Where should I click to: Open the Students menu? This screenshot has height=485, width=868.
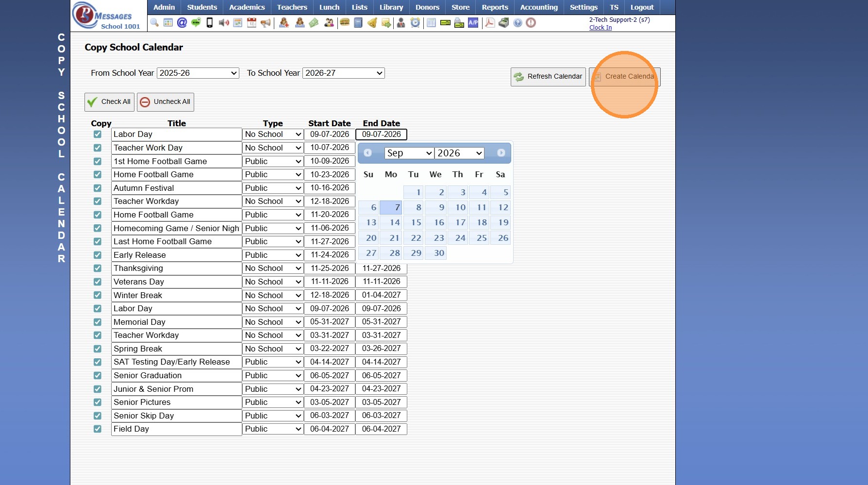(x=202, y=7)
